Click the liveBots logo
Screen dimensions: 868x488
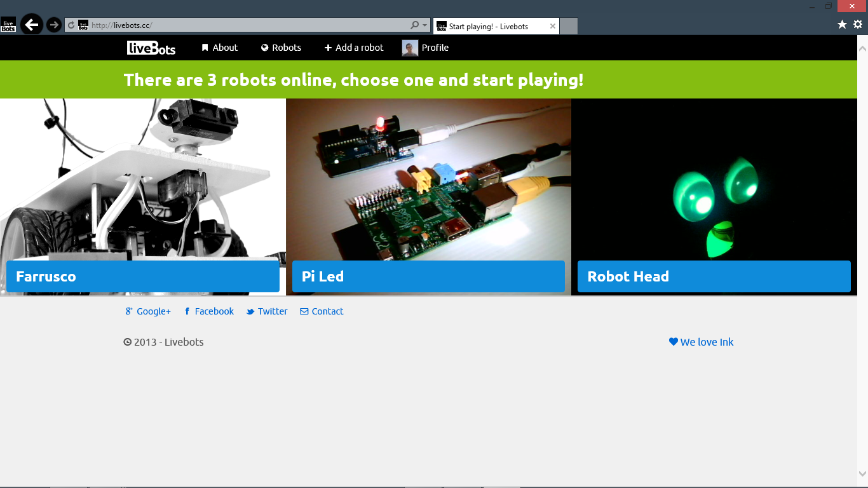pyautogui.click(x=150, y=47)
